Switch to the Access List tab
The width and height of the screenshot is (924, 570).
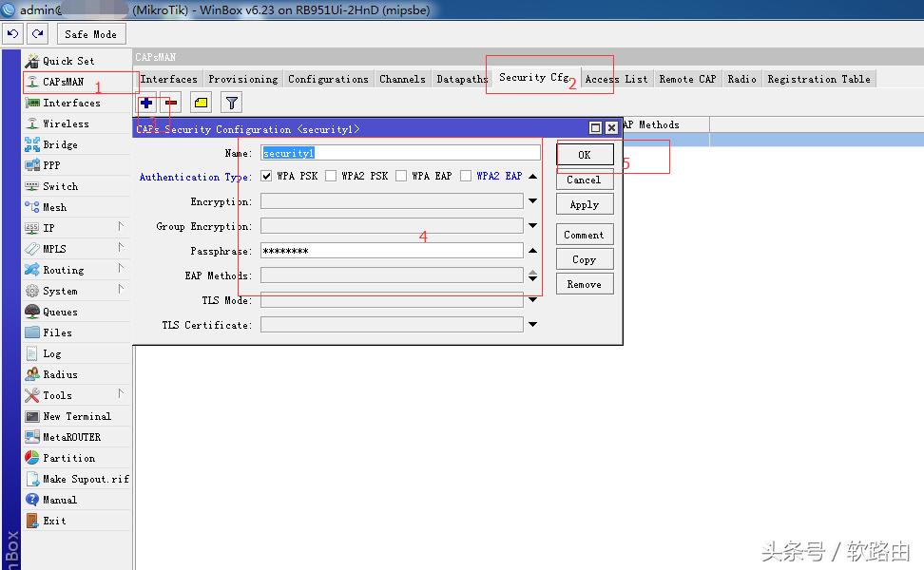pyautogui.click(x=616, y=79)
